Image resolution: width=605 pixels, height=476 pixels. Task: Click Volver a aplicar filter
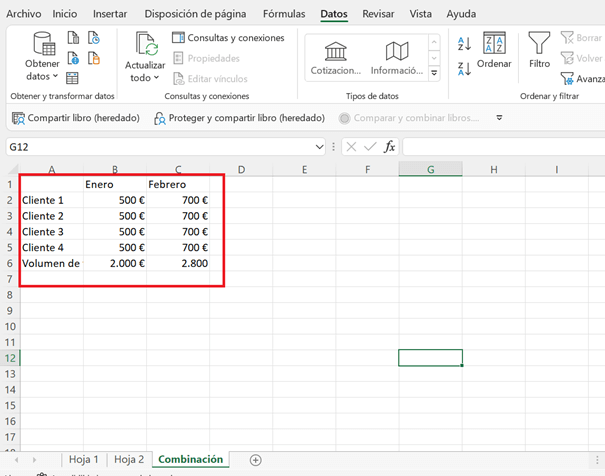pyautogui.click(x=582, y=58)
